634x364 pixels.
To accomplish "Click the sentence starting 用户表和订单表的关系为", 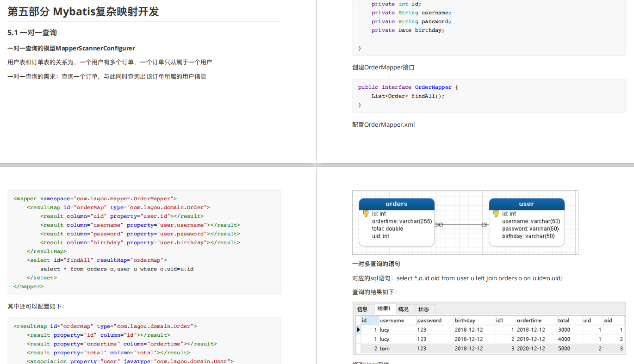I will 110,62.
